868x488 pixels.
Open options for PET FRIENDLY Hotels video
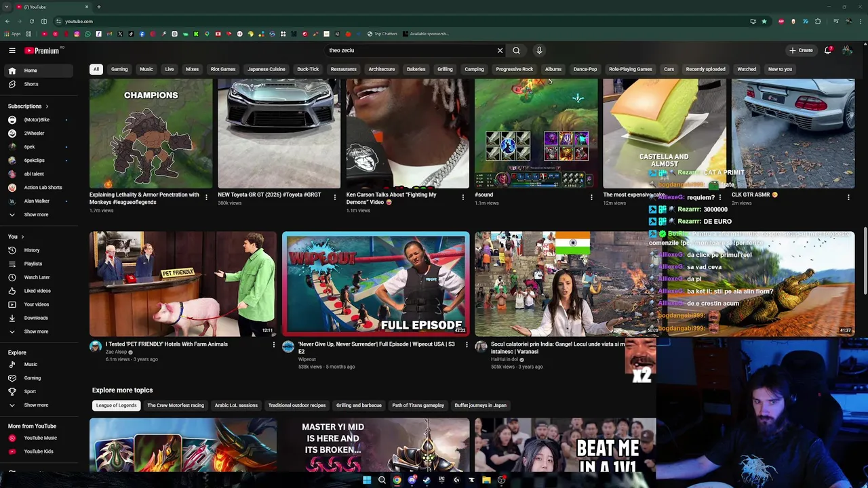tap(273, 345)
